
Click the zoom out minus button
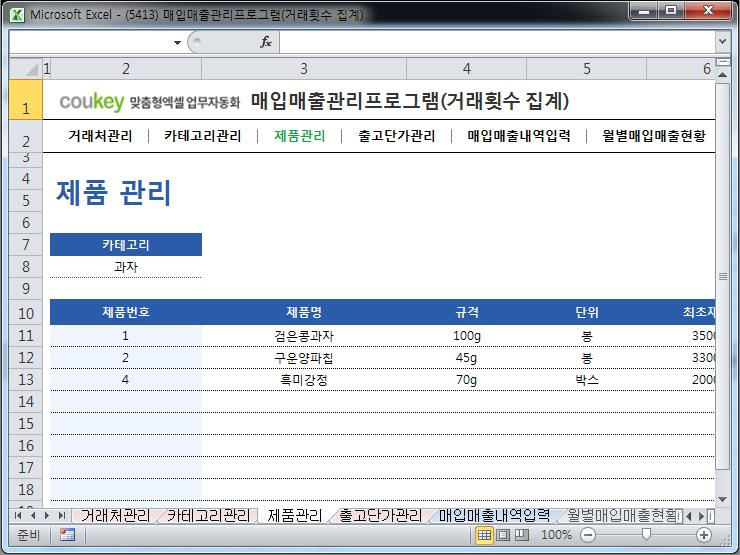coord(588,535)
